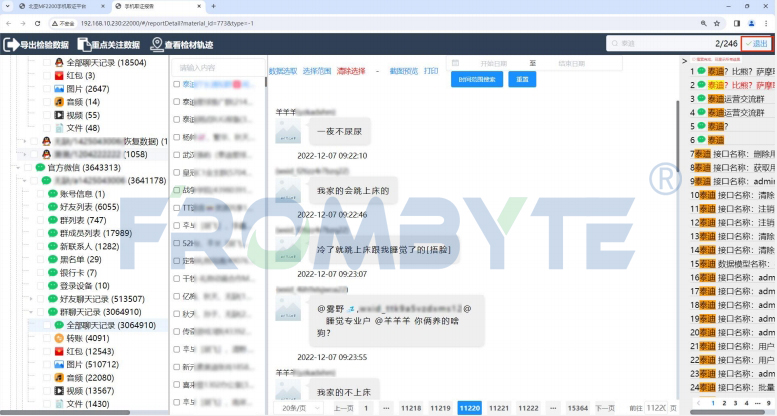Click the calendar icon in the date range field
Screen dimensions: 777x416
point(455,63)
